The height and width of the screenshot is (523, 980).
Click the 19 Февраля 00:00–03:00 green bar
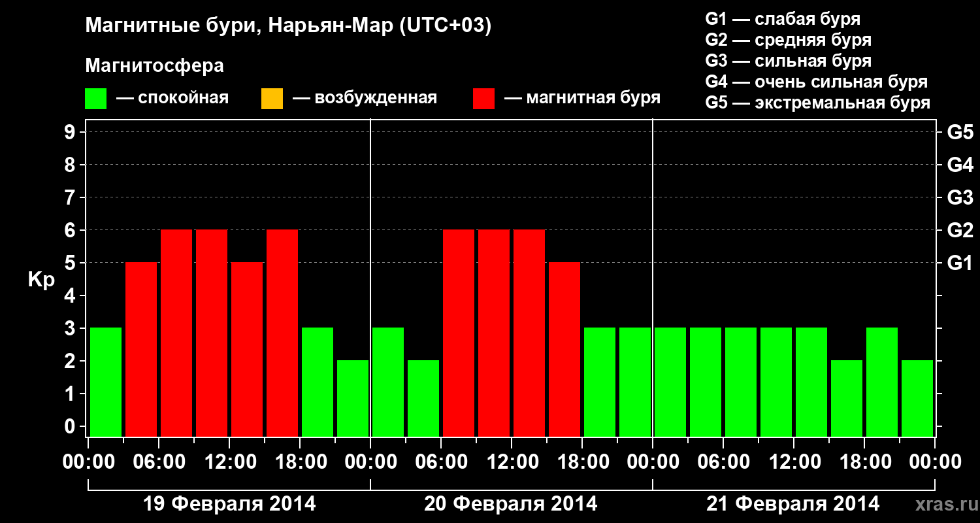tap(106, 382)
